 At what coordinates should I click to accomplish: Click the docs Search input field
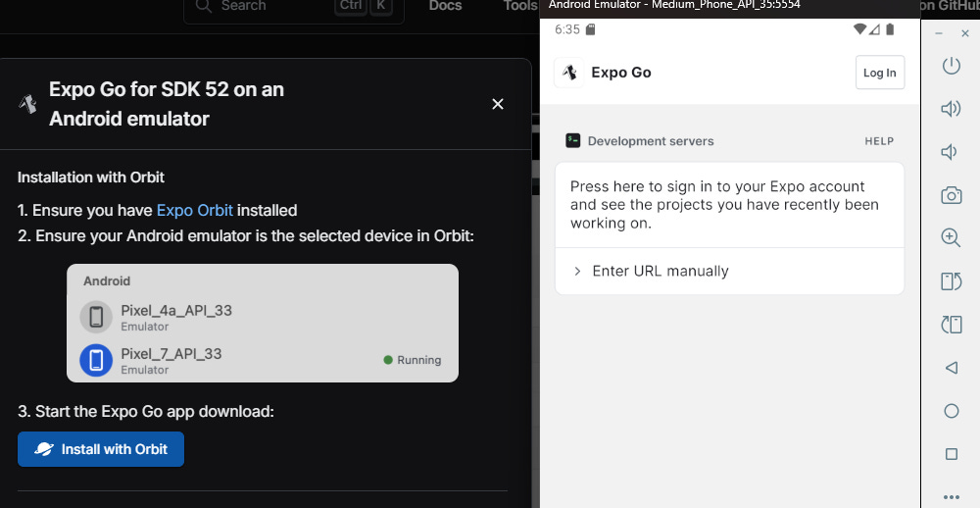click(294, 8)
